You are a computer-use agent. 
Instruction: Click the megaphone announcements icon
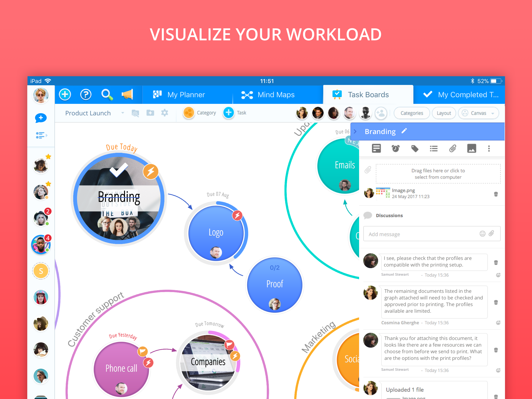click(127, 94)
